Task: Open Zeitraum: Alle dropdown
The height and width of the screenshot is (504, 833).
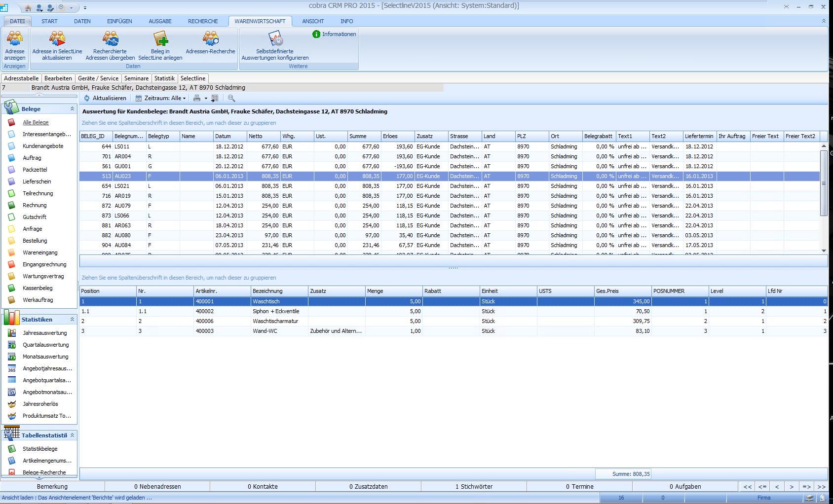Action: pyautogui.click(x=161, y=98)
